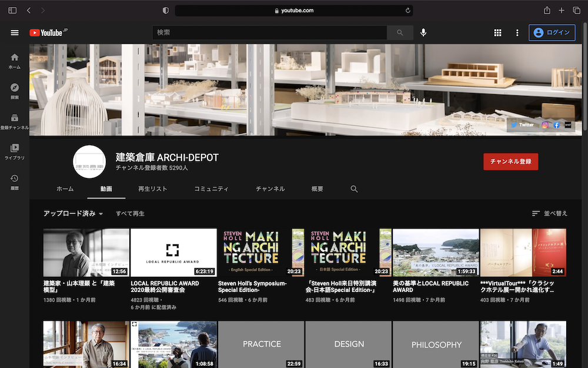This screenshot has width=588, height=368.
Task: Switch to the ホーム channel tab
Action: pos(65,189)
